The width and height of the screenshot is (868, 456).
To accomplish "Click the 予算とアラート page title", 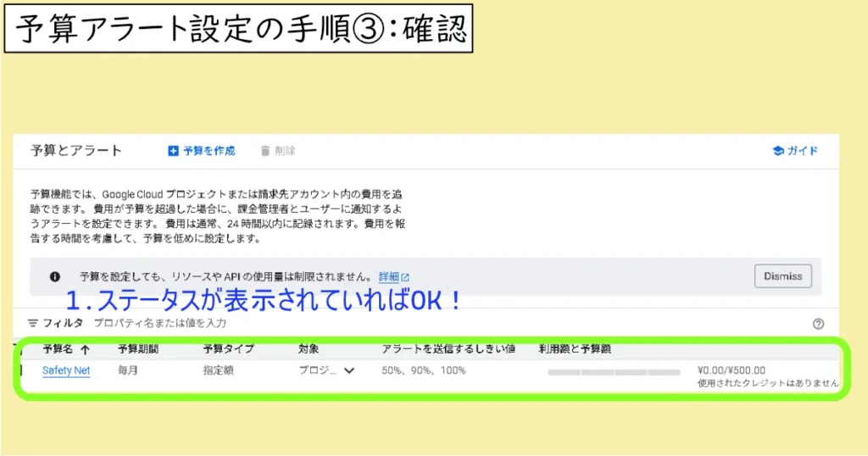I will (75, 151).
